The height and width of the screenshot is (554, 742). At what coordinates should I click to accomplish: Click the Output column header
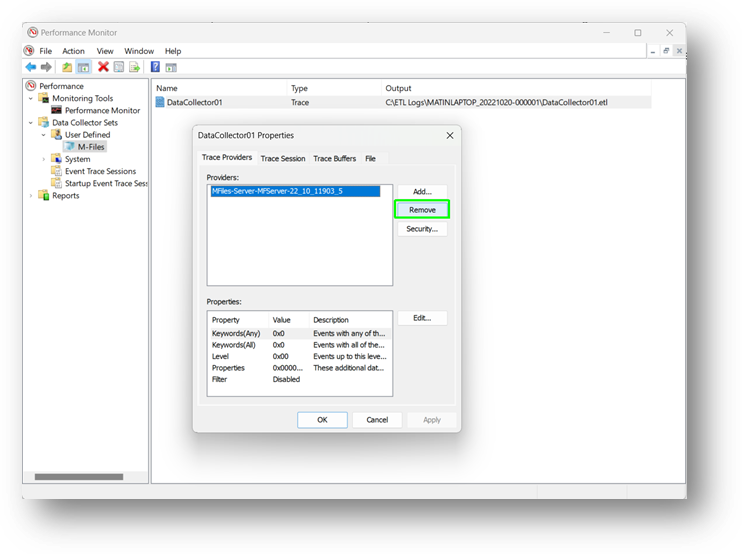coord(516,88)
